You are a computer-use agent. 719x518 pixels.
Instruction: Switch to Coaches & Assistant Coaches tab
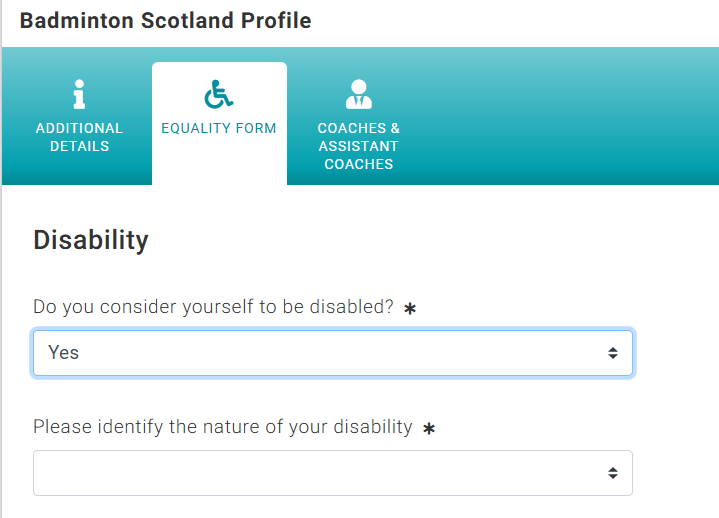coord(359,124)
